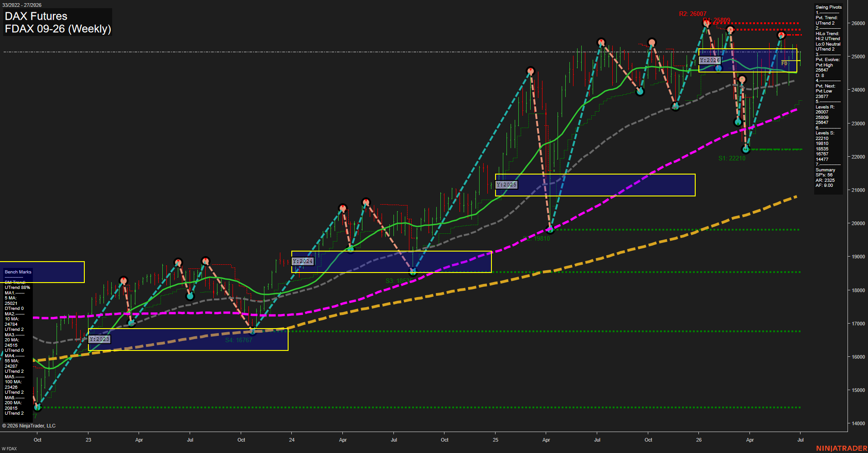Viewport: 868px width, 453px height.
Task: Select the UTrend 88% benchmark trend value
Action: pyautogui.click(x=17, y=288)
